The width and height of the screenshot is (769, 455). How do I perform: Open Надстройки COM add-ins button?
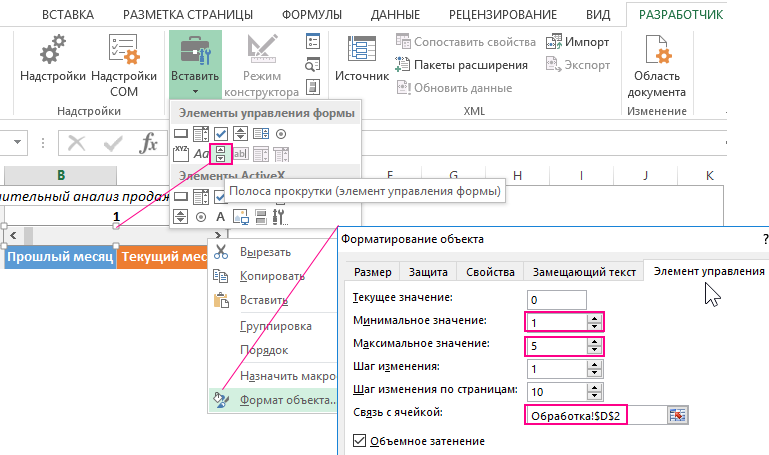(124, 65)
